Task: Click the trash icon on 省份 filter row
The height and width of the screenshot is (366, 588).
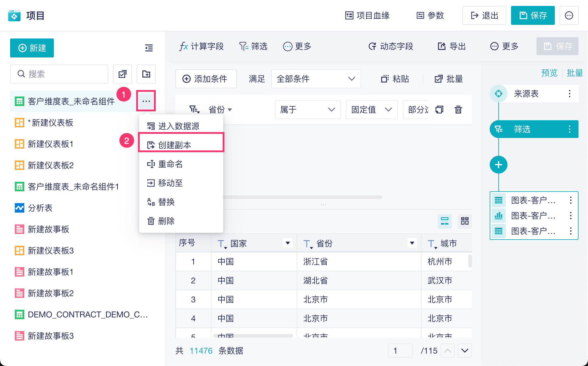Action: (458, 110)
